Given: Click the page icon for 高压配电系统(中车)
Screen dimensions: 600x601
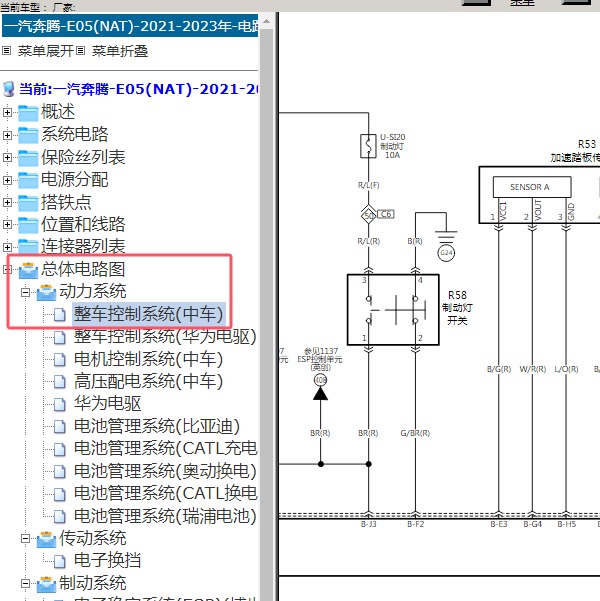Looking at the screenshot, I should (59, 382).
